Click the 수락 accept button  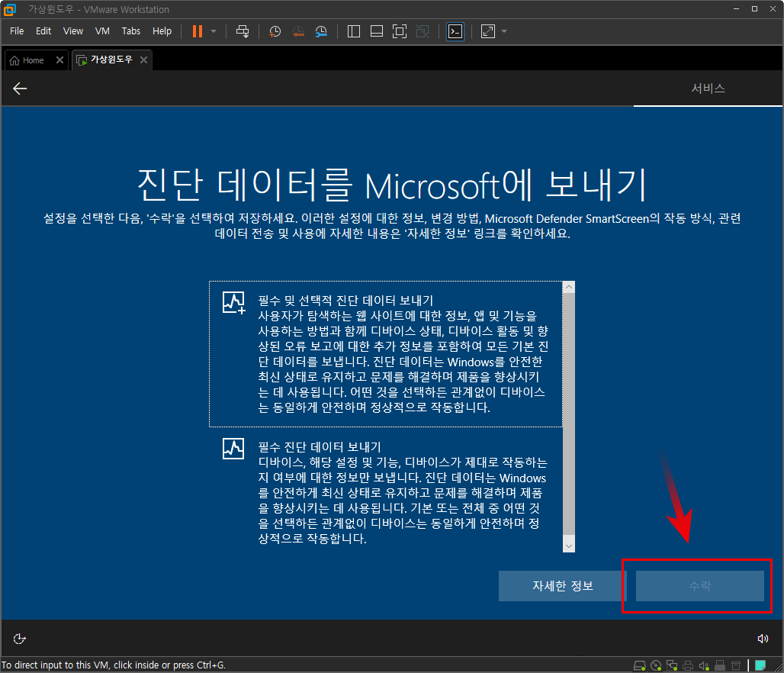(x=699, y=586)
